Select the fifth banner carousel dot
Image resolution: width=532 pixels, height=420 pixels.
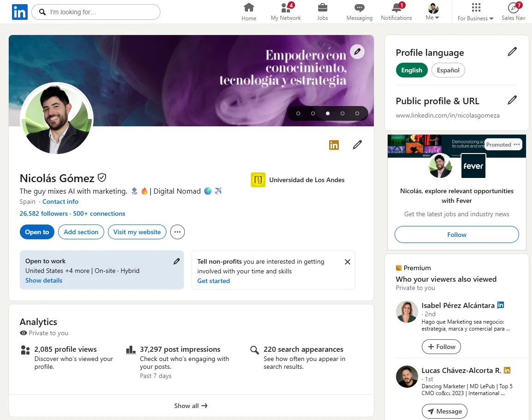pos(357,113)
